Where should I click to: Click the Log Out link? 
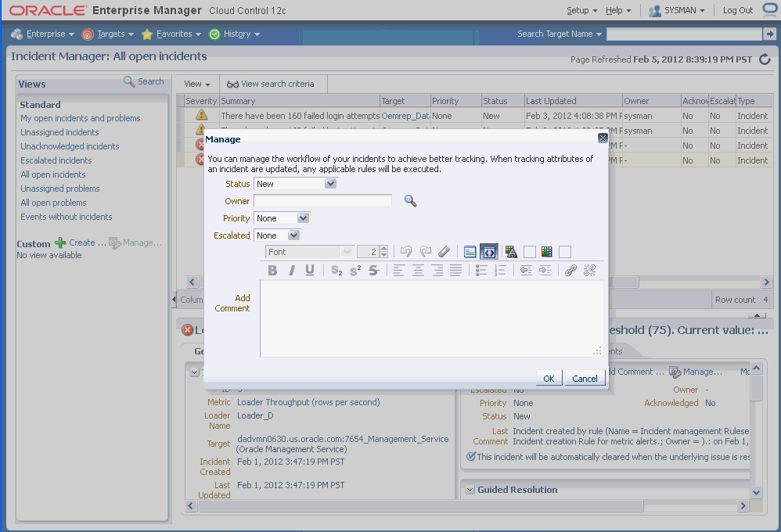click(x=738, y=10)
